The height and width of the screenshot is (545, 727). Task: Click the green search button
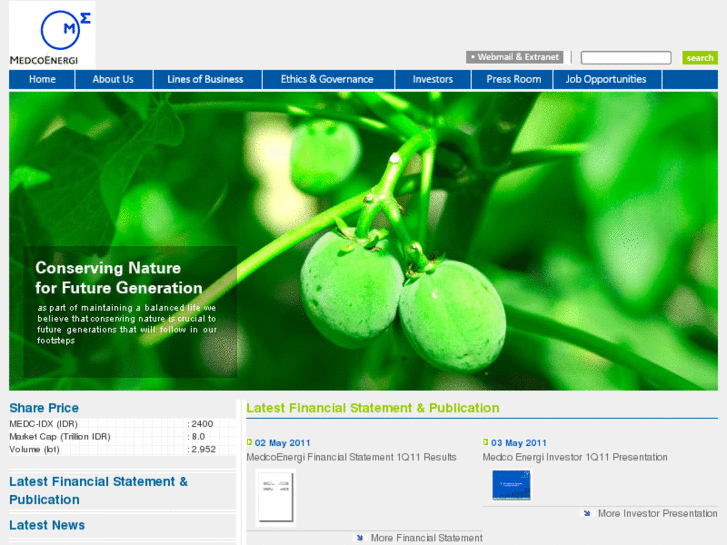(700, 58)
